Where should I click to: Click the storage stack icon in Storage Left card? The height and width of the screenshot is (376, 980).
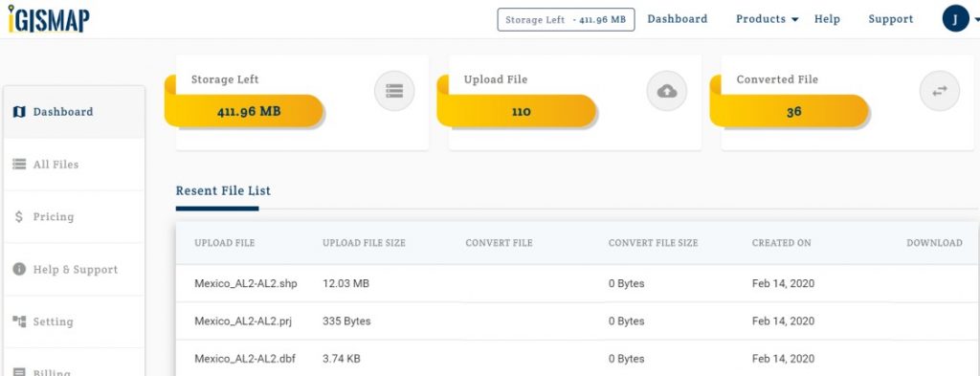pyautogui.click(x=394, y=91)
